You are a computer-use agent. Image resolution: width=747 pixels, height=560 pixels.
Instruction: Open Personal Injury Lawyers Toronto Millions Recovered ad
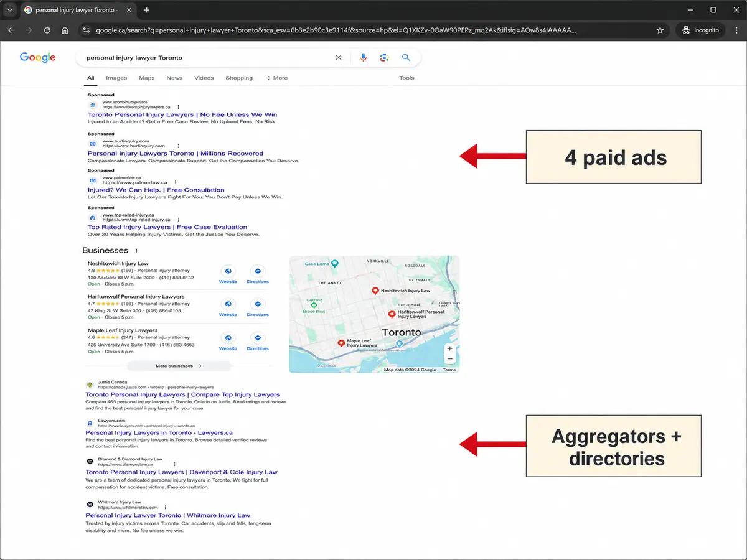(176, 153)
